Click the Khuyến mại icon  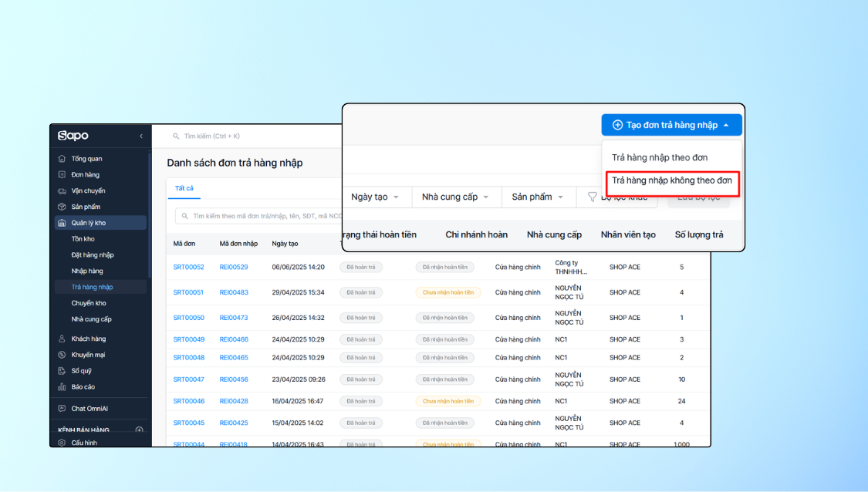62,355
